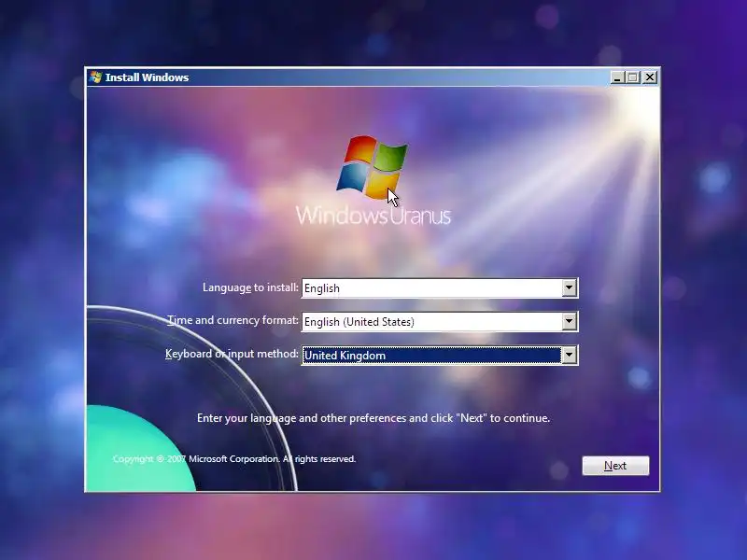Image resolution: width=747 pixels, height=560 pixels.
Task: Click the Microsoft Corporation copyright text
Action: 234,459
